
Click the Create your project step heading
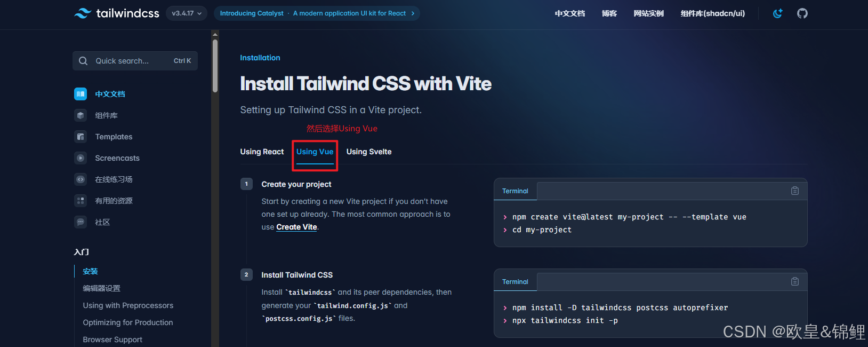tap(296, 184)
